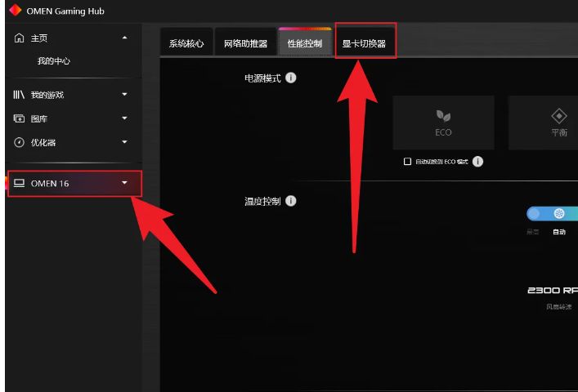The height and width of the screenshot is (392, 578).
Task: Click the OMEN Gaming Hub diamond logo
Action: point(15,10)
